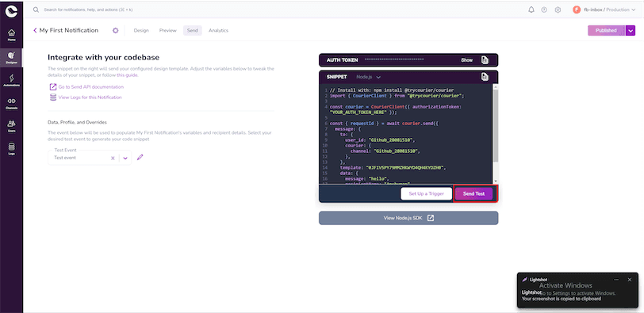Click the notification bell icon

pyautogui.click(x=531, y=10)
